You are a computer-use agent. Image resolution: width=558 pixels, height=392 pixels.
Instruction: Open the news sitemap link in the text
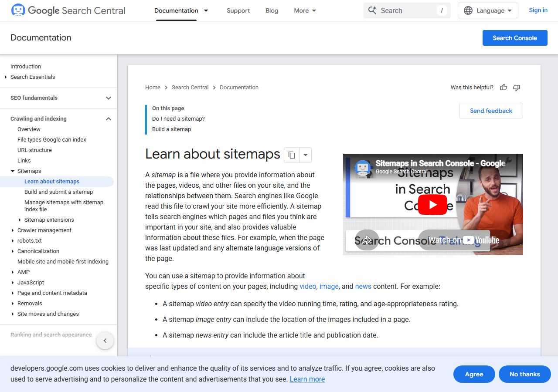[x=363, y=287]
